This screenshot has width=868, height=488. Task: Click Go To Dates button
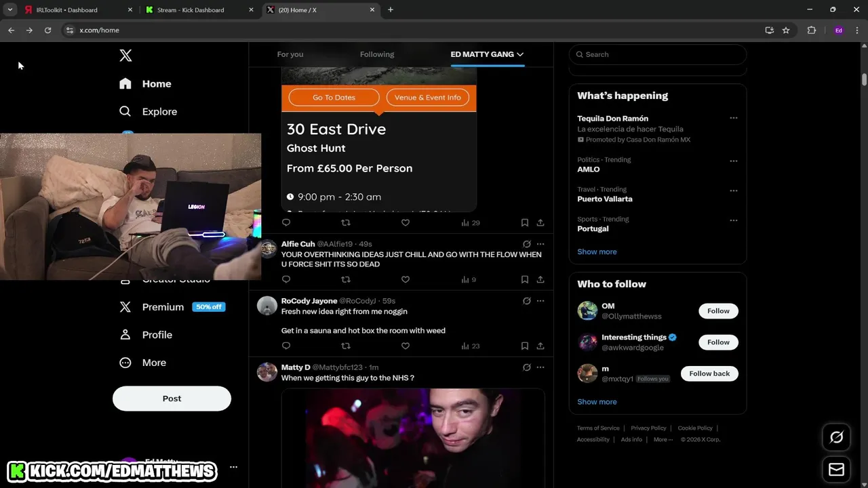click(x=334, y=98)
